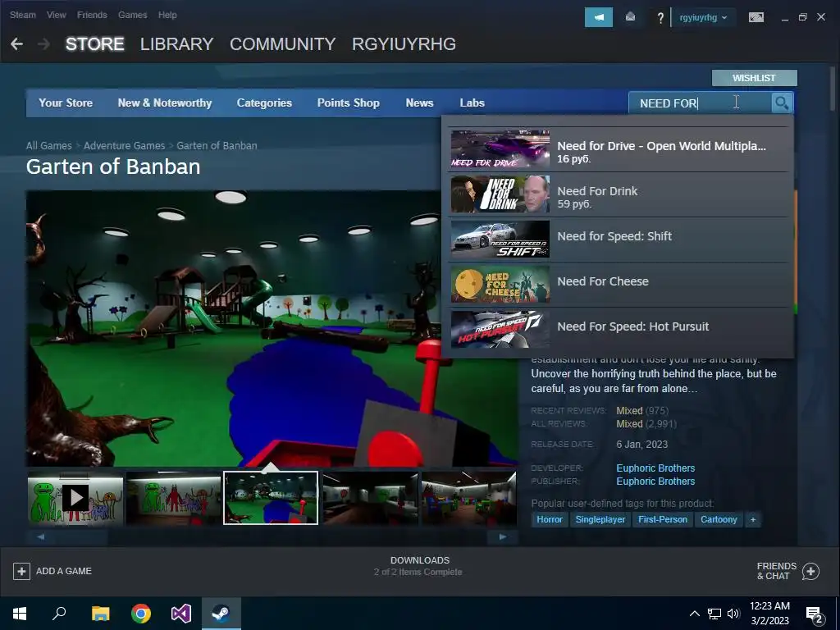Screen dimensions: 840x630
Task: Click the Singleplayer tag
Action: pyautogui.click(x=600, y=519)
